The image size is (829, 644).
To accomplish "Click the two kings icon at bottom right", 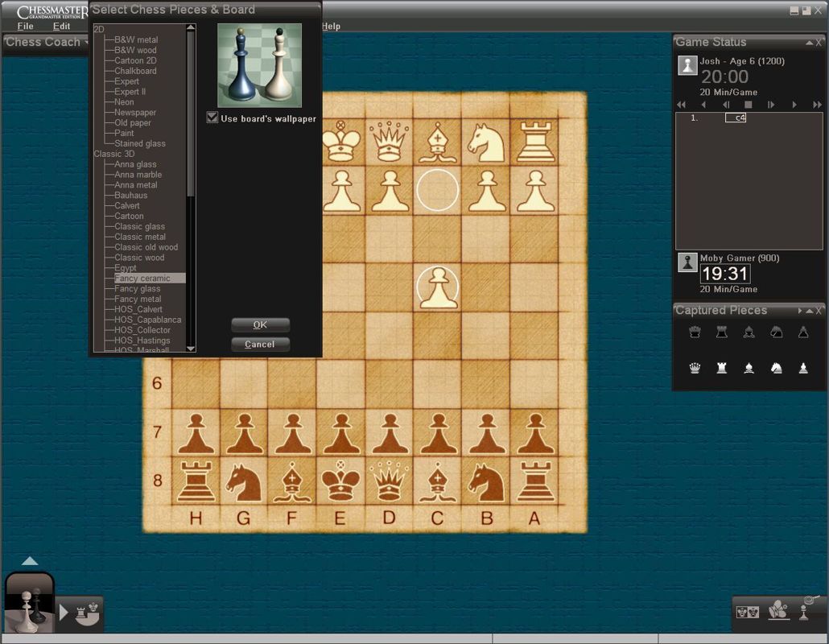I will 747,612.
